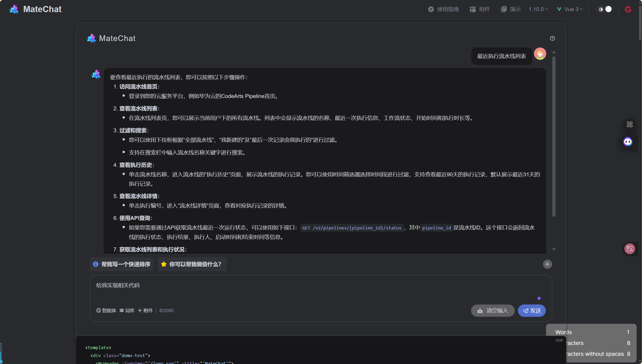
Task: Expand the 1.10.0 version dropdown
Action: [538, 9]
